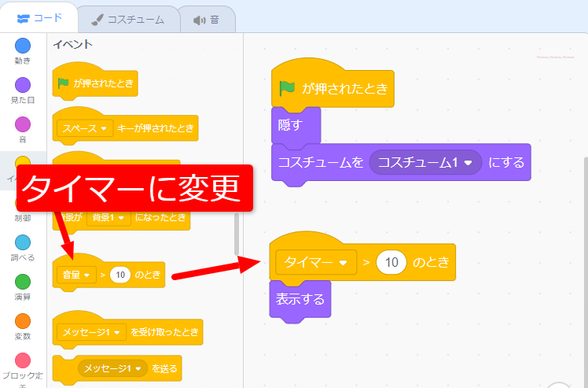Select the 動き block category

23,51
